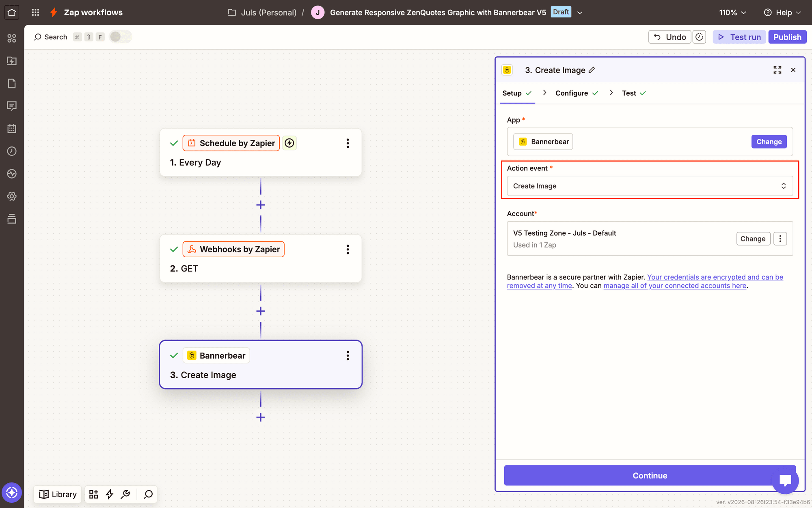This screenshot has height=508, width=812.
Task: Click the instant trigger bolt icon on Schedule step
Action: pos(289,143)
